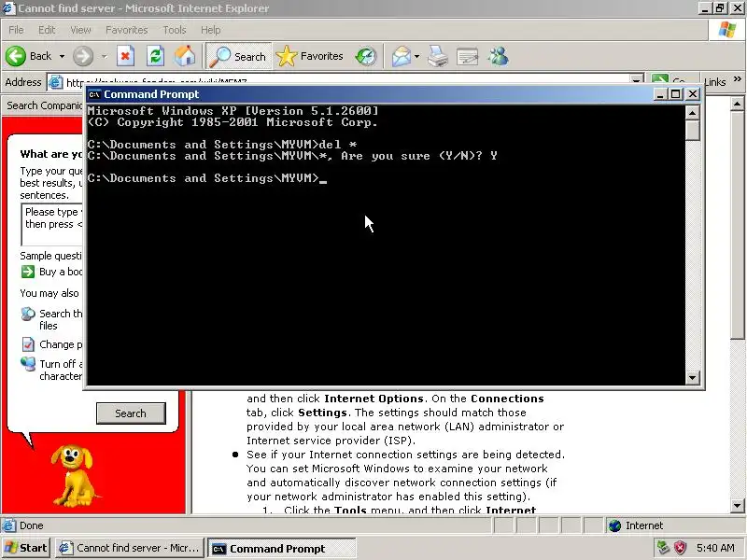
Task: Click the green Go button
Action: [669, 81]
